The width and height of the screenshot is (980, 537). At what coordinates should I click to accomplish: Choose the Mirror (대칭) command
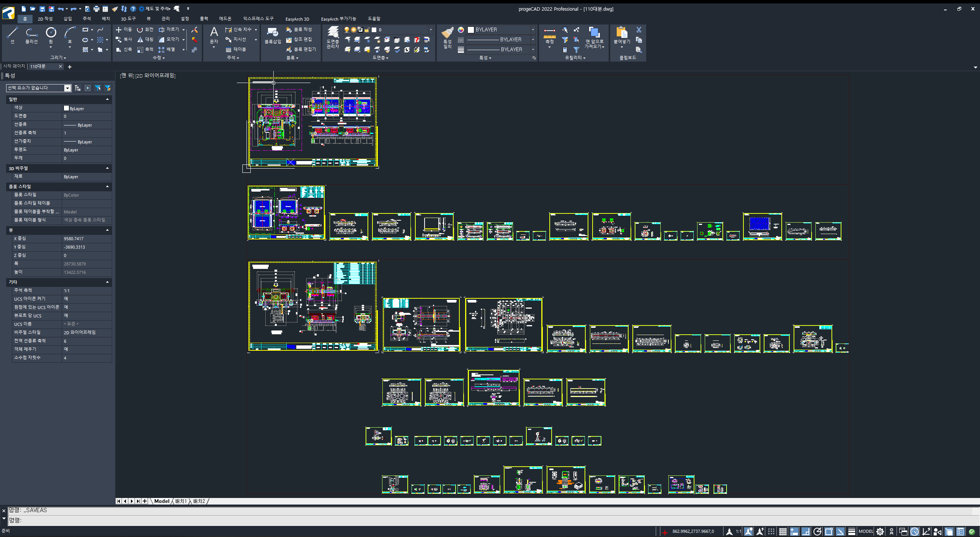pos(145,39)
